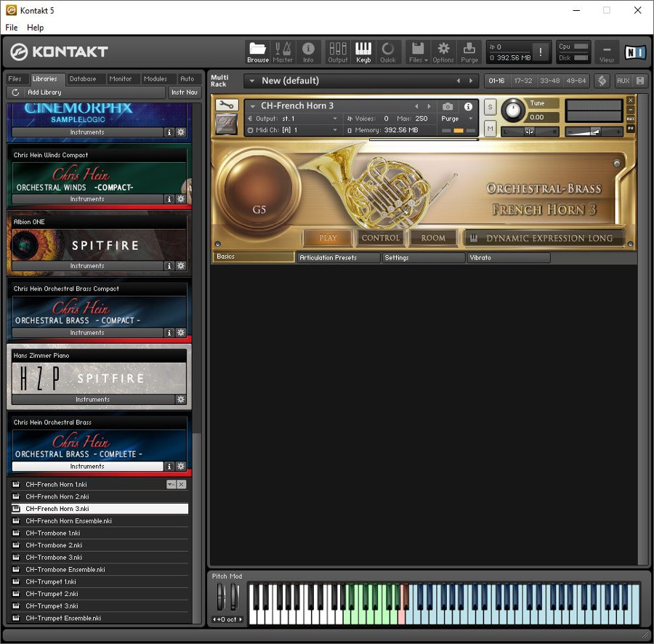
Task: Remove the CH-French Horn 3 instrument
Action: (631, 100)
